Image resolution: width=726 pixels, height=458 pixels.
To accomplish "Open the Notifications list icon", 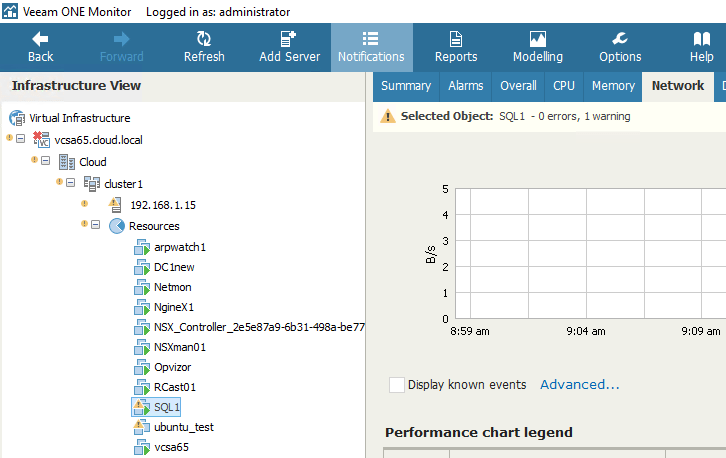I will pyautogui.click(x=370, y=39).
